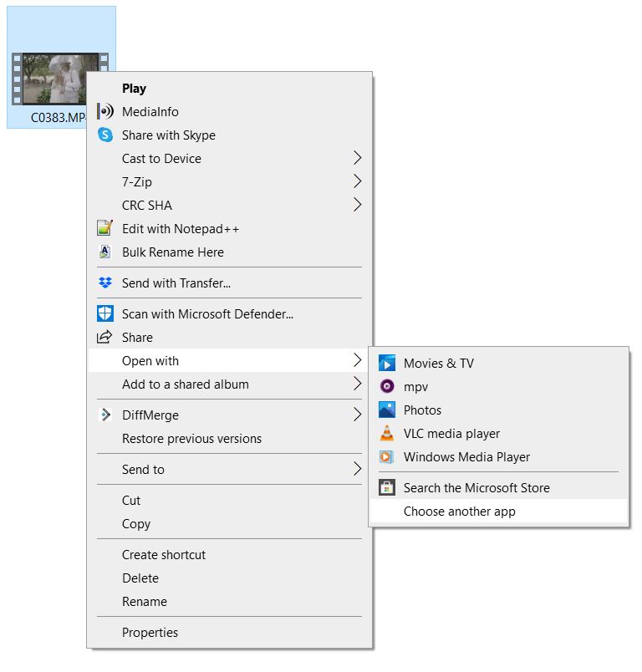Expand the CRC SHA submenu arrow
The width and height of the screenshot is (642, 672).
pos(358,205)
